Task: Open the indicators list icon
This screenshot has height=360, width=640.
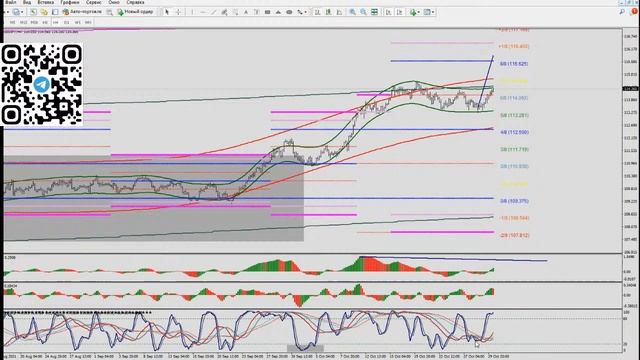Action: (x=413, y=12)
